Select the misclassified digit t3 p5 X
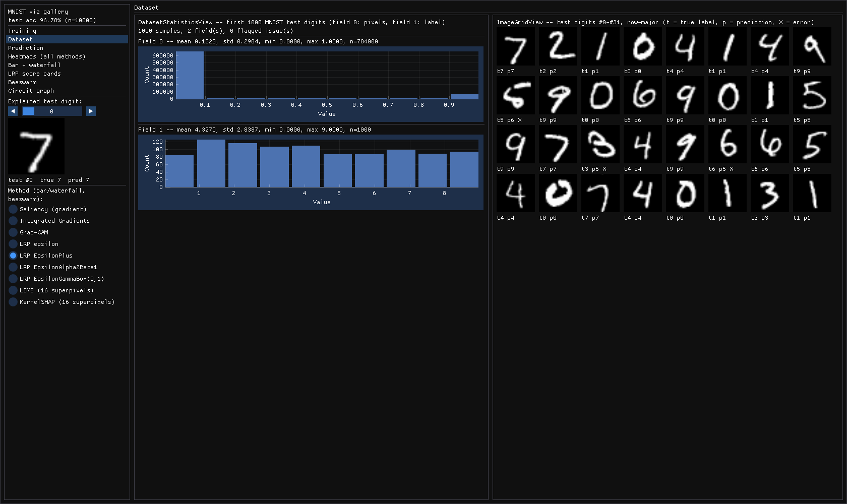 [x=600, y=144]
